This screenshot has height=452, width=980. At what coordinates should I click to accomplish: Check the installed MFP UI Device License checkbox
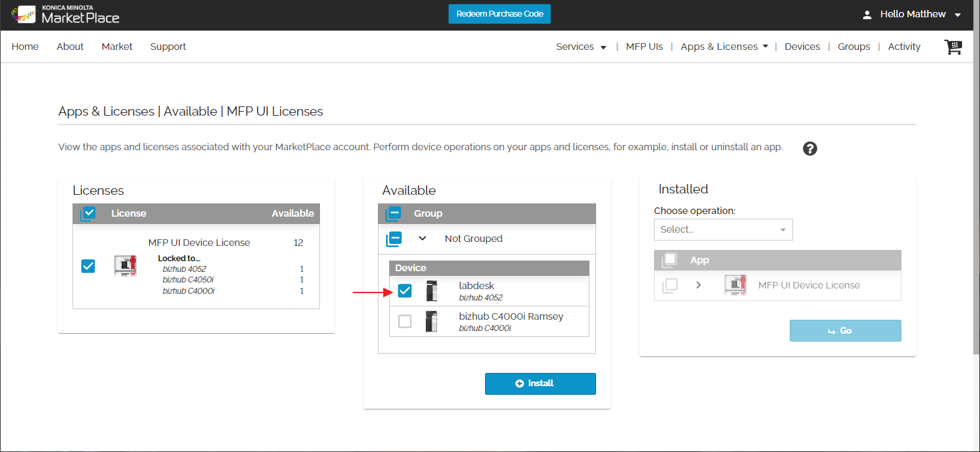point(670,285)
